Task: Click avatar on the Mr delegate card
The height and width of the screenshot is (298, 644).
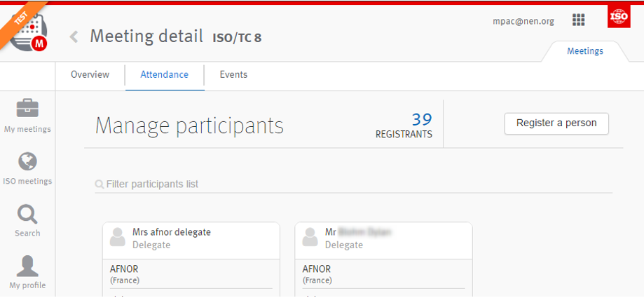Action: [x=310, y=237]
